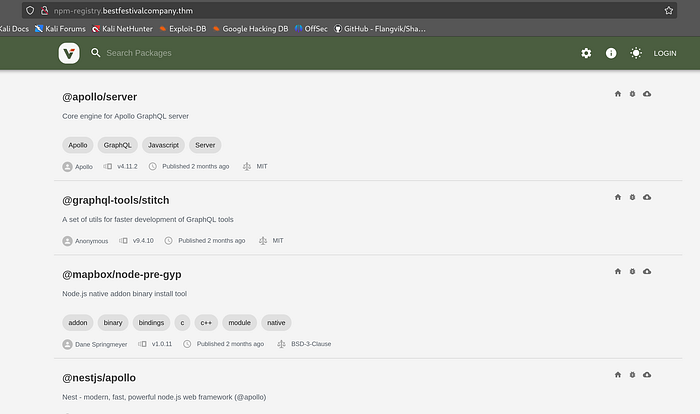
Task: Click 'Core engine for Apollo GraphQL server' description
Action: (x=125, y=116)
